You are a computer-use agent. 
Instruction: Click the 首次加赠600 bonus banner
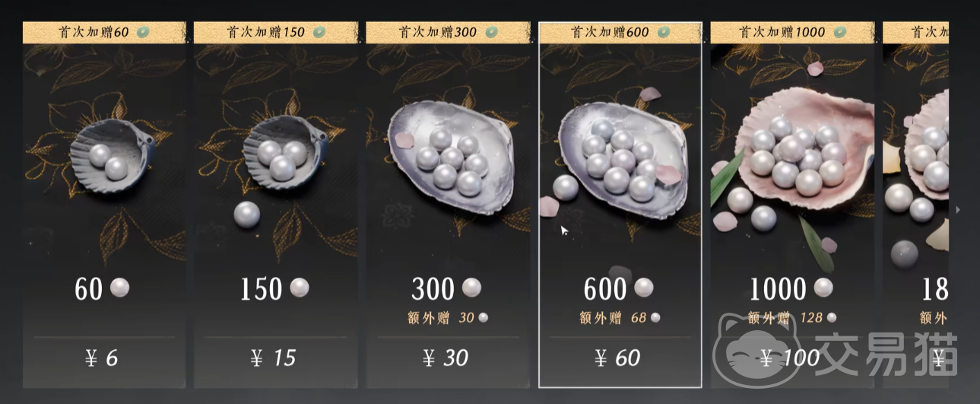(620, 32)
